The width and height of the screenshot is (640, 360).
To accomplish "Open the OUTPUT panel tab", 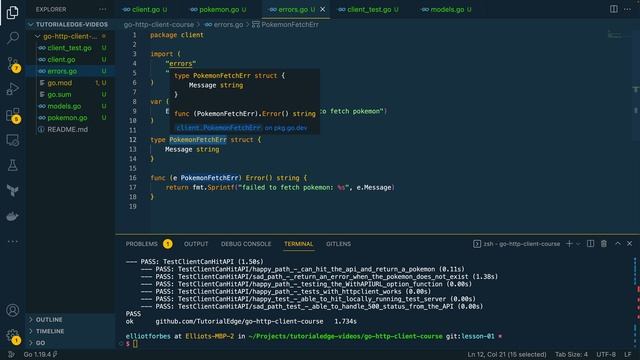I will [196, 244].
